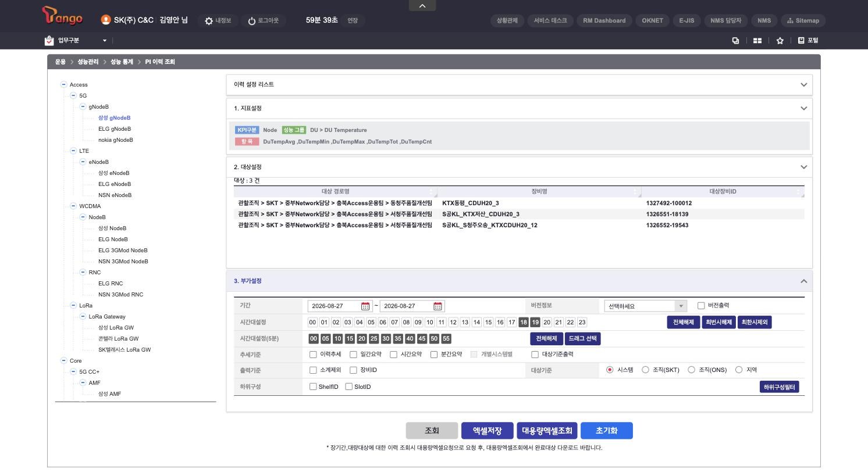
Task: Select 삼성 eNodeB in the tree
Action: (x=114, y=173)
